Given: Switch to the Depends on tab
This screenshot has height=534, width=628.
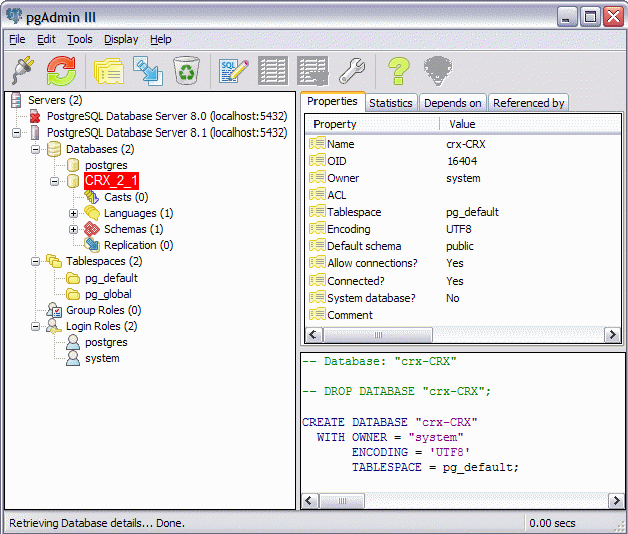Looking at the screenshot, I should (453, 103).
